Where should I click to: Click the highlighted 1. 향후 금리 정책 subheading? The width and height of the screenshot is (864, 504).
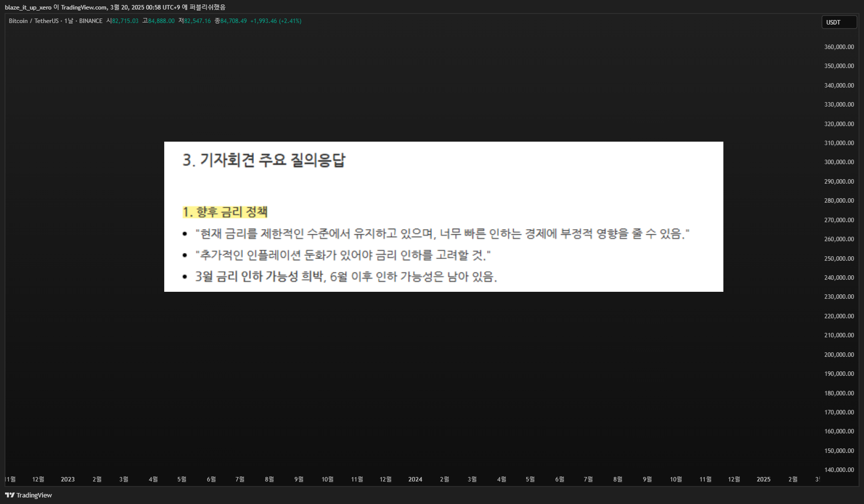point(225,212)
